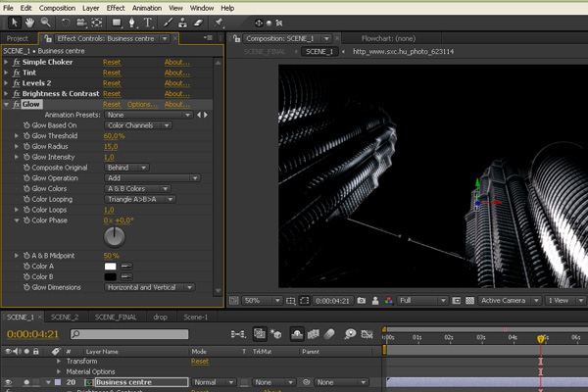This screenshot has height=392, width=588.
Task: Select the Clone Stamp tool
Action: [x=182, y=23]
